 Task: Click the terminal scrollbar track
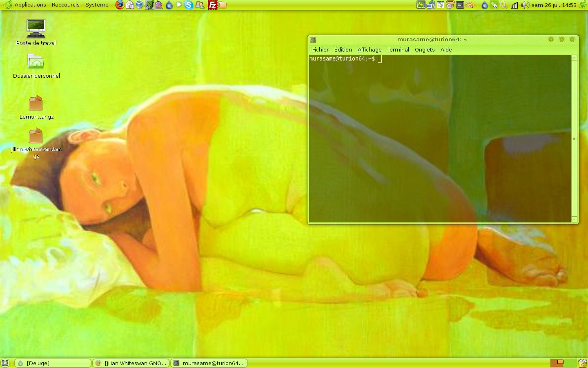[x=574, y=139]
